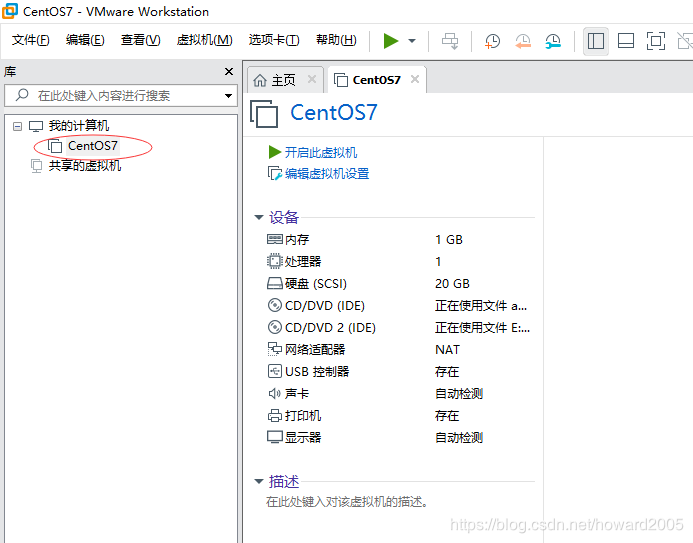Click the 内存 memory device icon
Screen dimensions: 693x543
click(274, 239)
